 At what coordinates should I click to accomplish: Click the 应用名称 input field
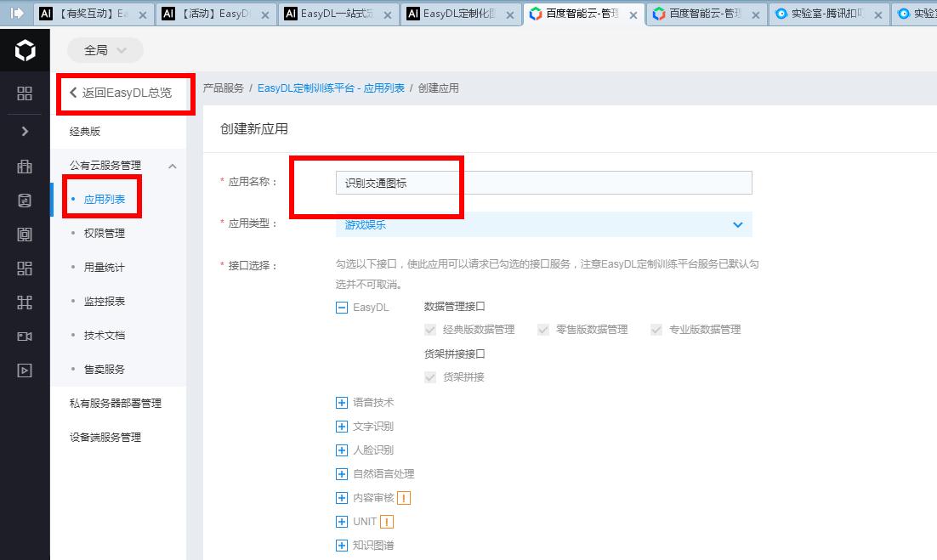pos(544,183)
